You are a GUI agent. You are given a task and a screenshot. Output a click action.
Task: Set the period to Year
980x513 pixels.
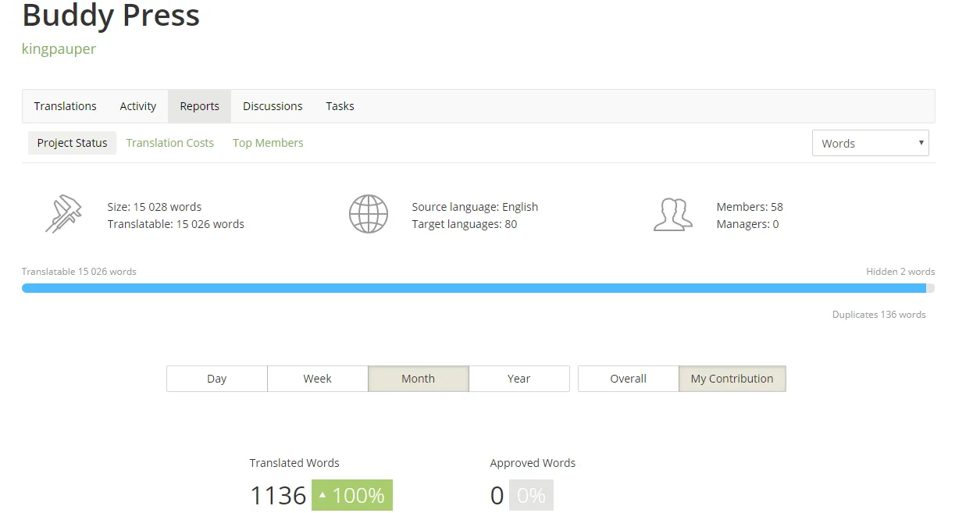519,379
